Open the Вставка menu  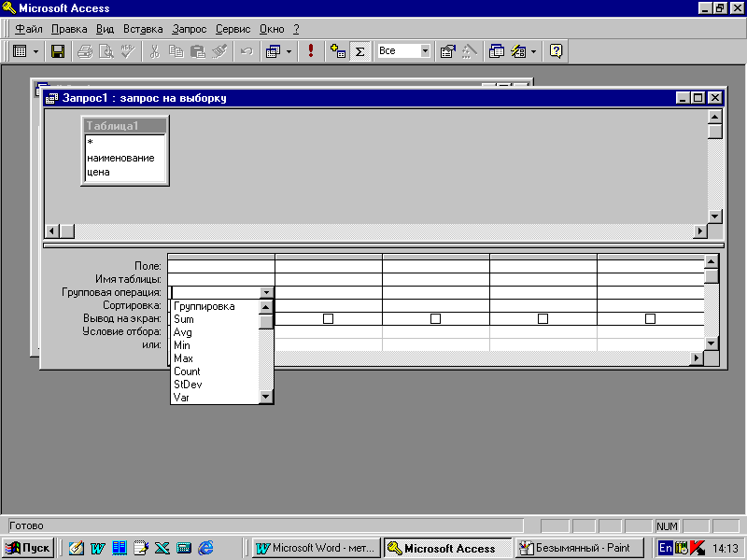coord(143,29)
